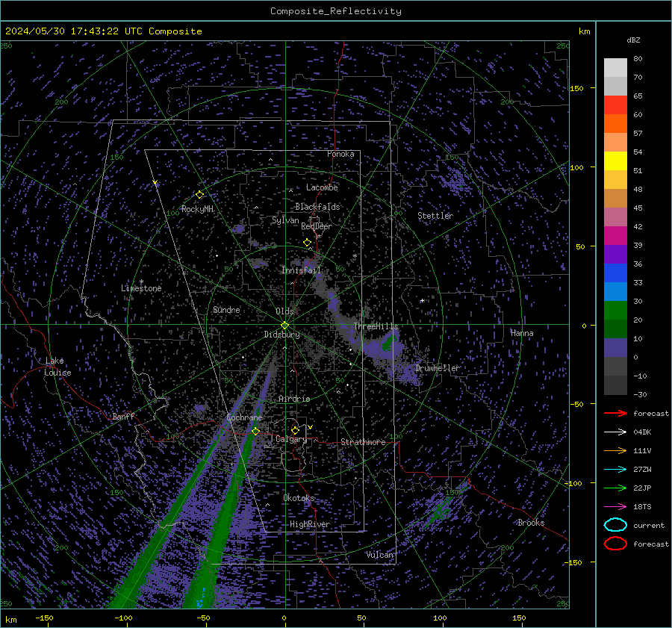Click the Brooks city label
Viewport: 672px width, 628px height.
(x=531, y=523)
